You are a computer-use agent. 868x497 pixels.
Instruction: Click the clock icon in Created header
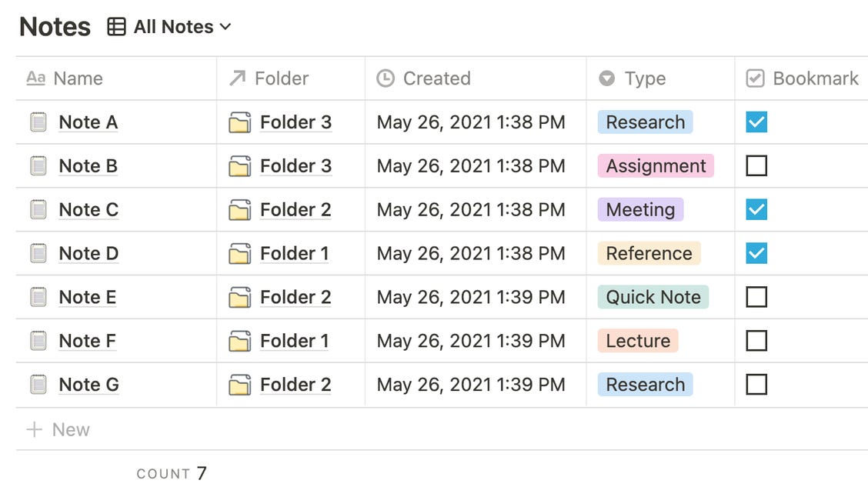pyautogui.click(x=386, y=78)
